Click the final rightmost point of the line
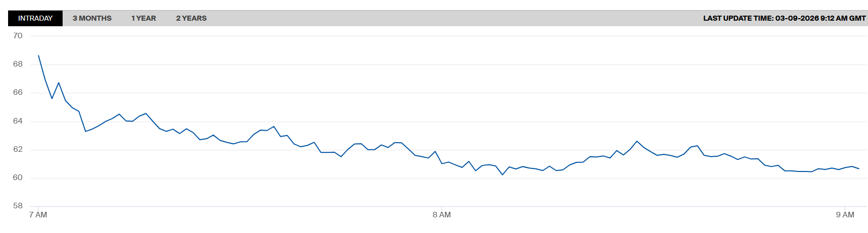Image resolution: width=868 pixels, height=233 pixels. 858,168
